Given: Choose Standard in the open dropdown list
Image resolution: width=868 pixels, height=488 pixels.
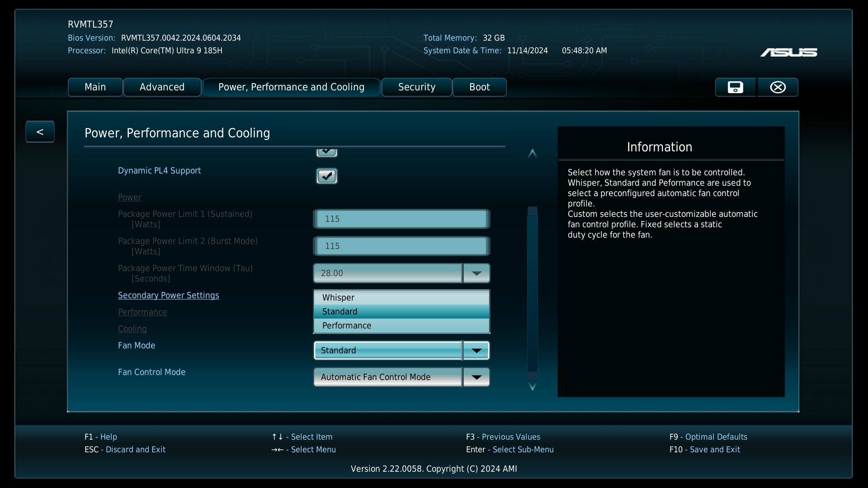Looking at the screenshot, I should pos(401,311).
